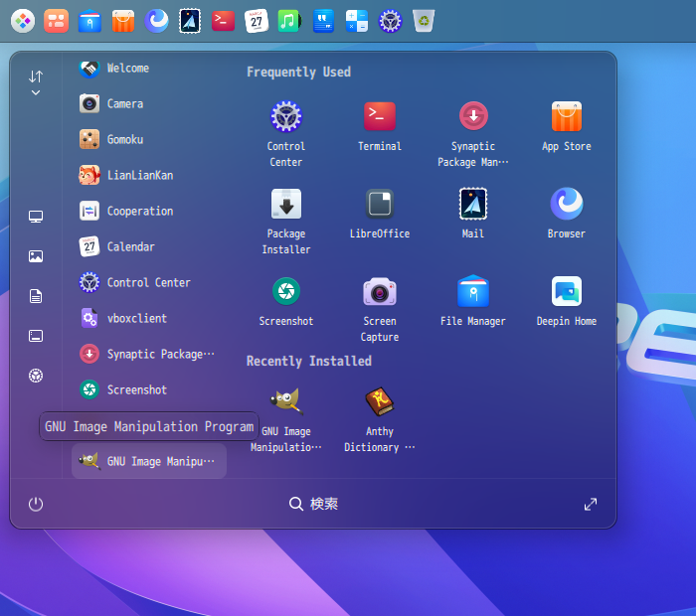Open the Screen Capture app

pos(379,292)
